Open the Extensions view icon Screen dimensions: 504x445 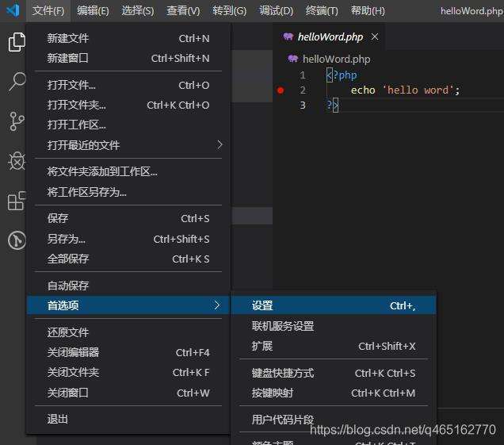pyautogui.click(x=17, y=201)
